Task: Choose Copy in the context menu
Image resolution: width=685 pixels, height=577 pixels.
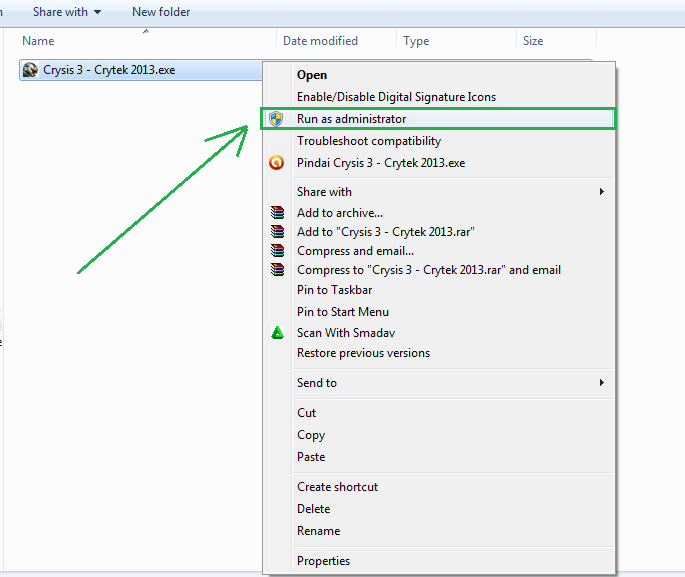Action: (x=439, y=435)
